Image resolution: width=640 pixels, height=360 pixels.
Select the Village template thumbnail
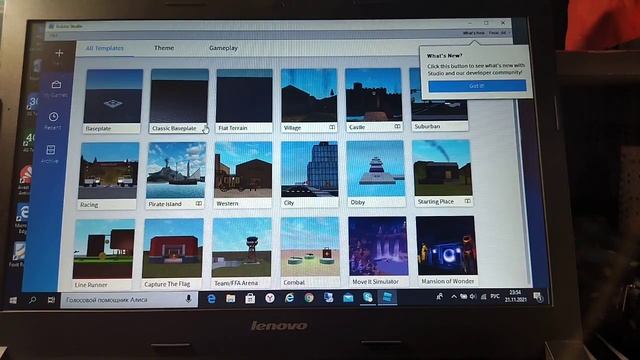(309, 96)
